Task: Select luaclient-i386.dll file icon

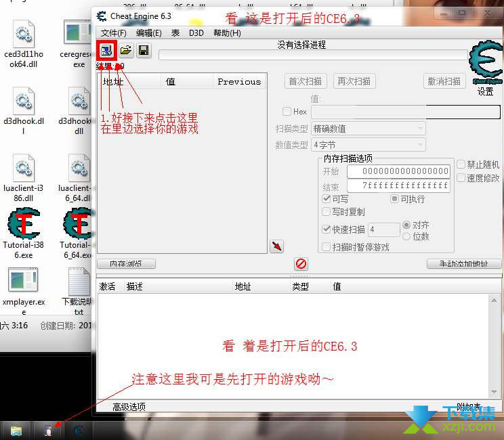Action: (x=24, y=168)
